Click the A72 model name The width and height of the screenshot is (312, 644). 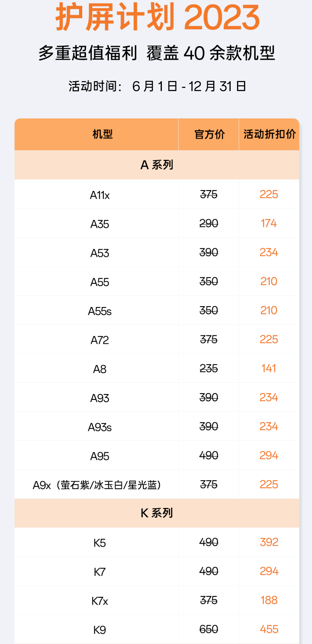[x=100, y=340]
